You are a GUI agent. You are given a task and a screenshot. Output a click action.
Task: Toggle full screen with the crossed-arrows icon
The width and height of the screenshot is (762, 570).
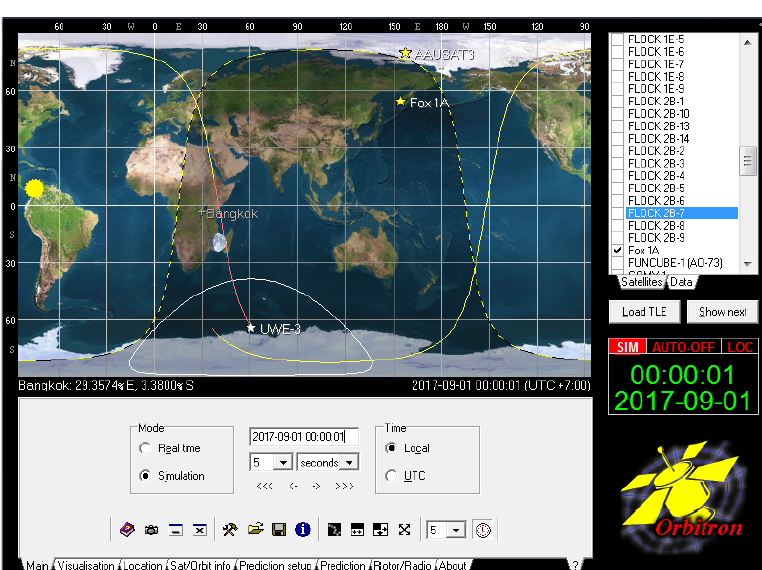click(404, 529)
